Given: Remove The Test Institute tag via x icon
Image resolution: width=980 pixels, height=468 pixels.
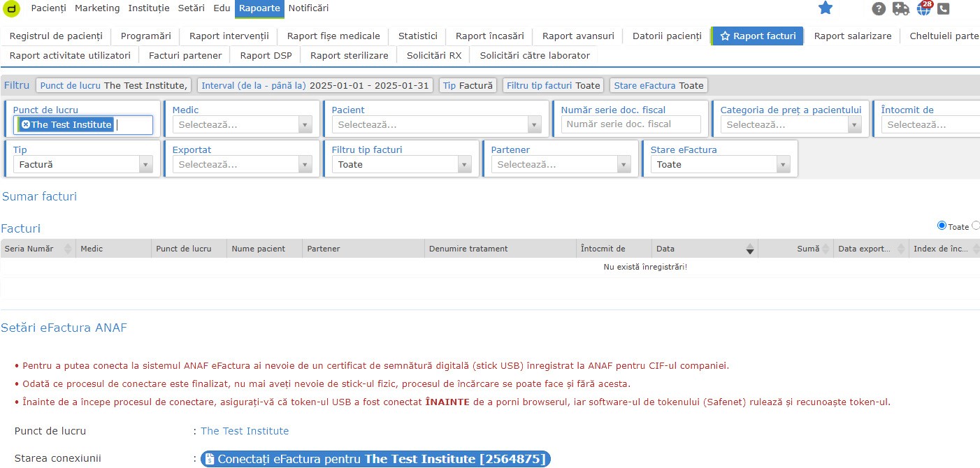Looking at the screenshot, I should pyautogui.click(x=25, y=124).
